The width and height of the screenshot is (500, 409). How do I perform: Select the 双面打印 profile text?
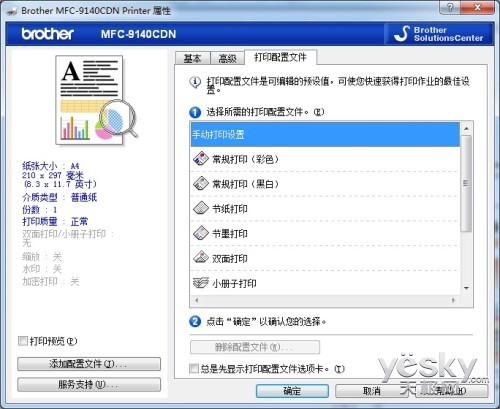coord(230,258)
